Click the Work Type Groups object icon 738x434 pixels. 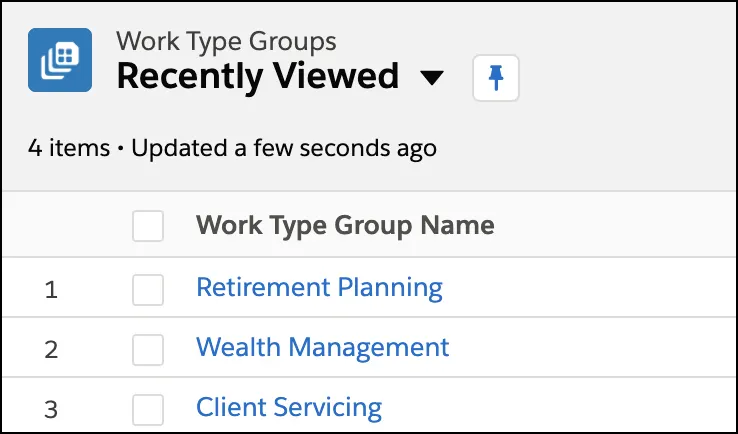(60, 60)
